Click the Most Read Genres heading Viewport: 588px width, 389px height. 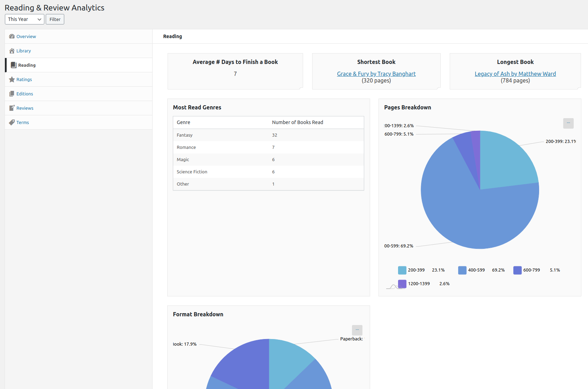point(197,107)
